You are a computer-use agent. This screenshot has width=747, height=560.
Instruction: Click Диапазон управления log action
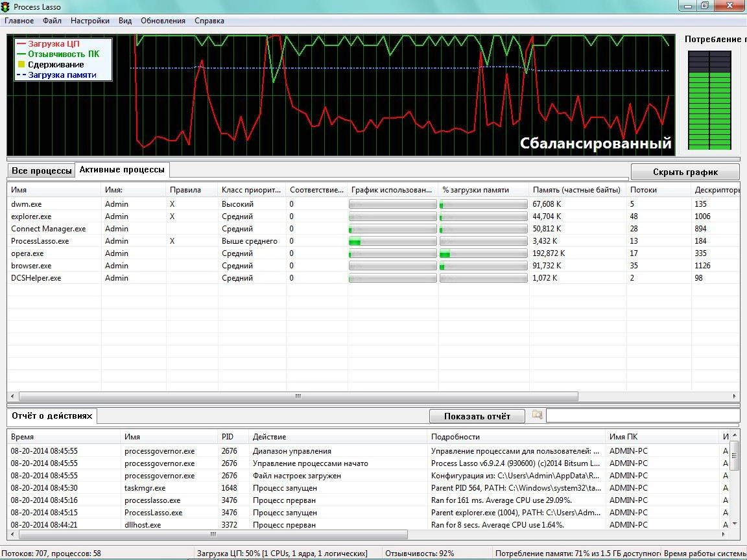[292, 451]
